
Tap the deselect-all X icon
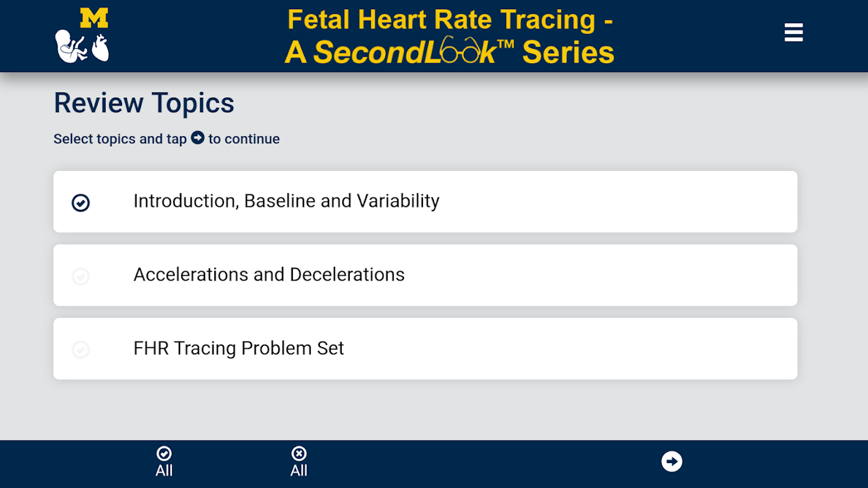coord(298,454)
